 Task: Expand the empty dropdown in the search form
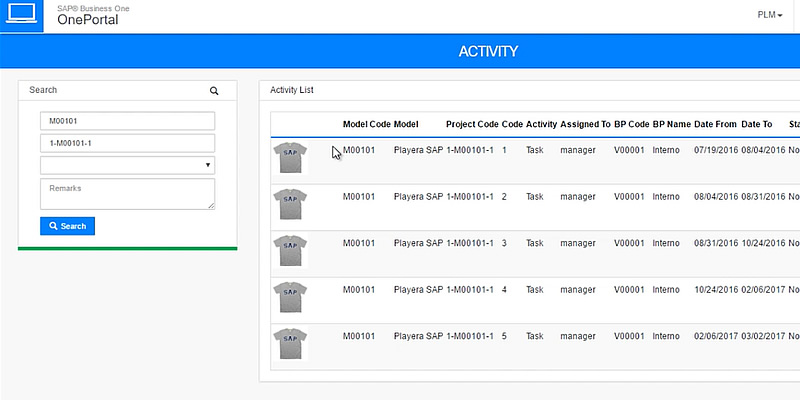127,165
